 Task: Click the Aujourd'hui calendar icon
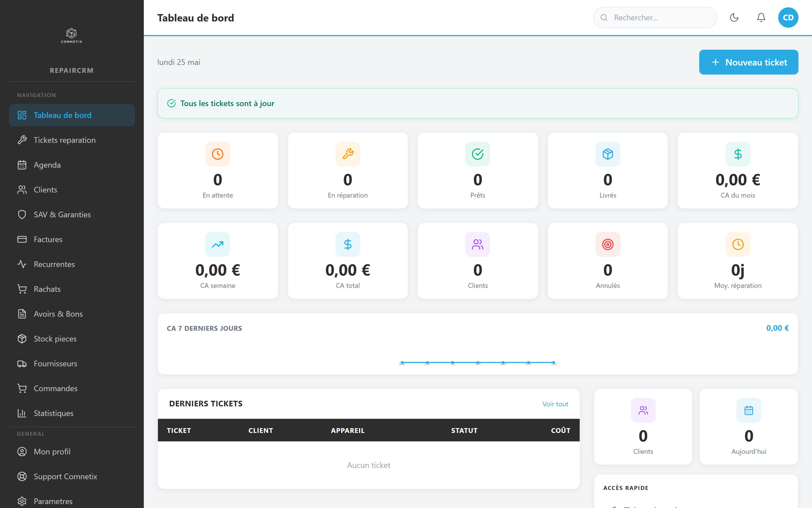(749, 411)
